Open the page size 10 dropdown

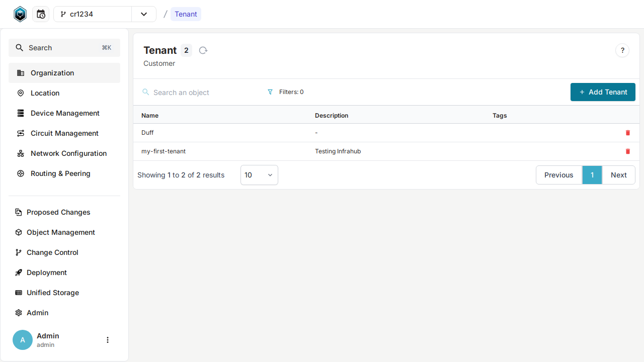tap(259, 175)
